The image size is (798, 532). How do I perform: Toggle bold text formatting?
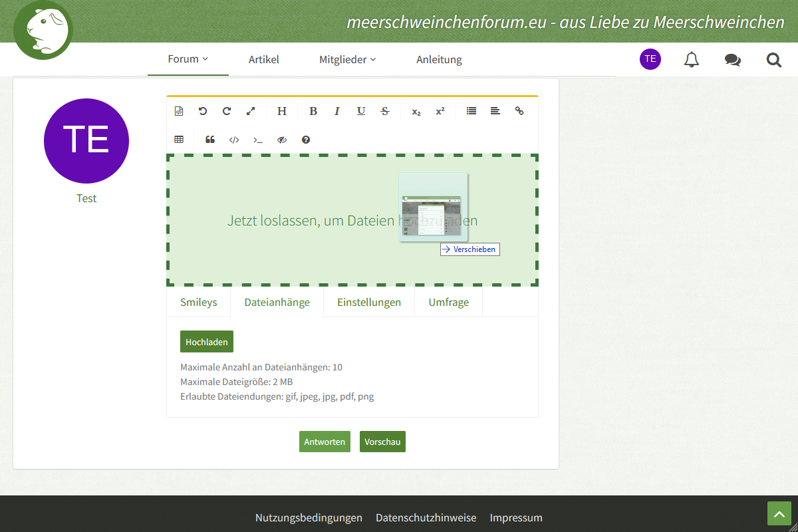click(x=313, y=111)
